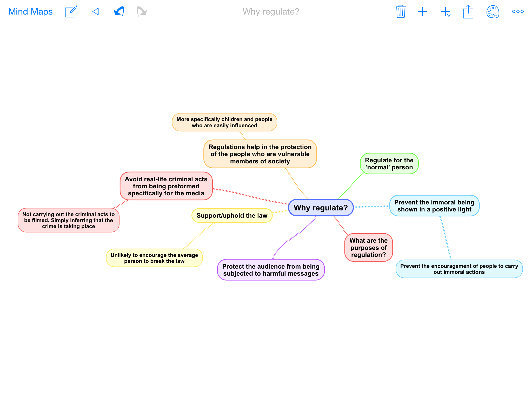Undo the last action
The width and height of the screenshot is (532, 399).
119,11
